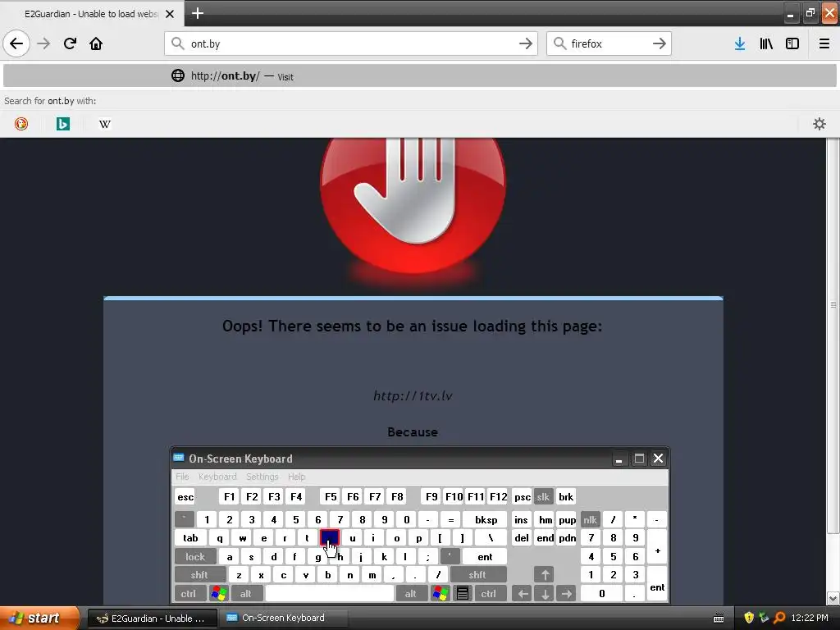This screenshot has height=630, width=840.
Task: Switch to On-Screen Keyboard taskbar button
Action: pos(283,619)
